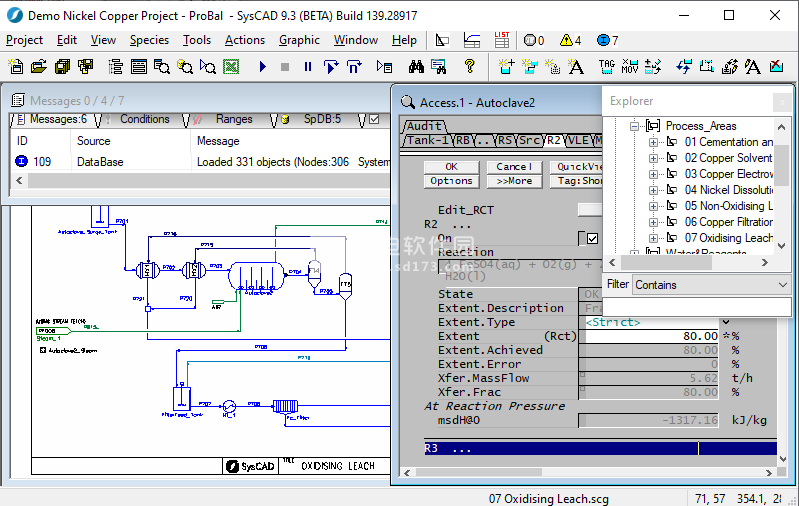Click the trend curve chart icon
The image size is (799, 506).
pyautogui.click(x=472, y=40)
